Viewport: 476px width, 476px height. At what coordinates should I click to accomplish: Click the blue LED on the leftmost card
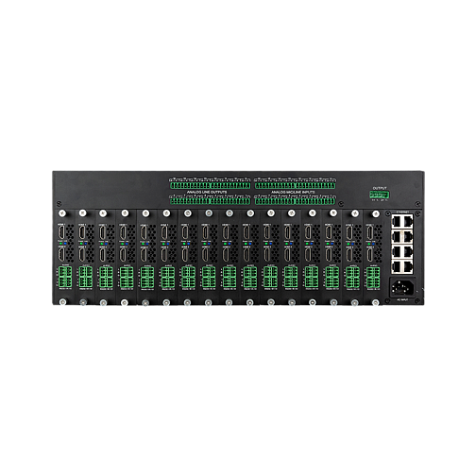(x=64, y=244)
